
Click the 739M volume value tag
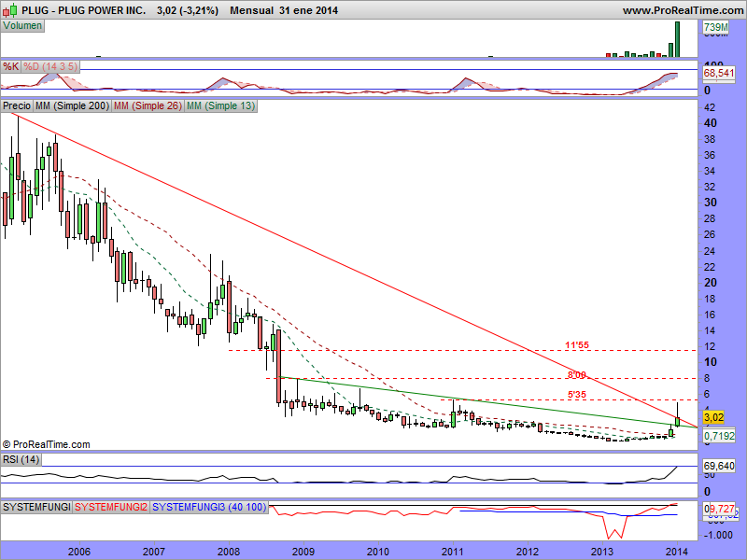tap(715, 28)
